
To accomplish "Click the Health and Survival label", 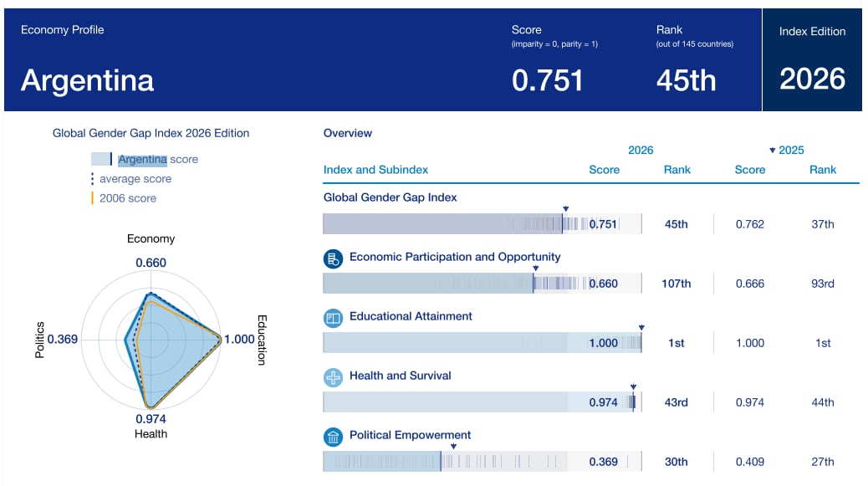I will click(401, 376).
